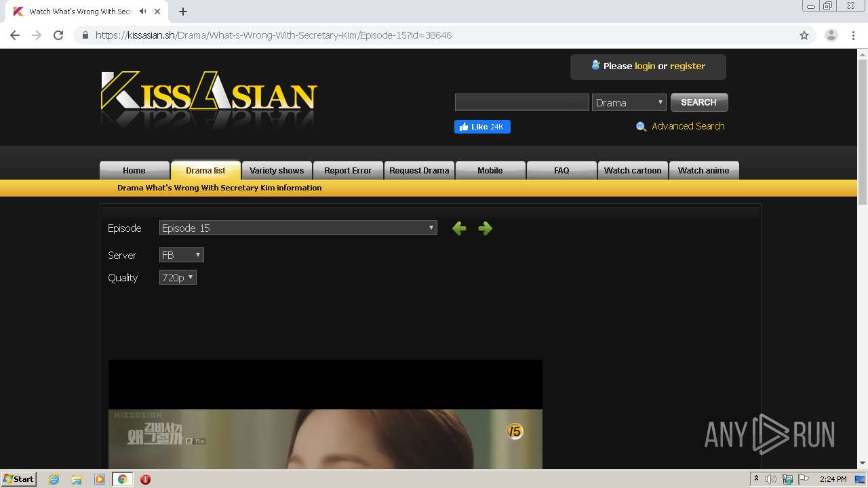The height and width of the screenshot is (488, 868).
Task: Close the KissAsian browser tab
Action: click(x=158, y=12)
